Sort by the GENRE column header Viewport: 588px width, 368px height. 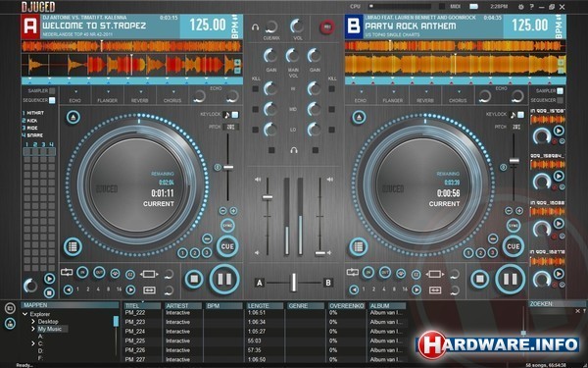(x=306, y=306)
